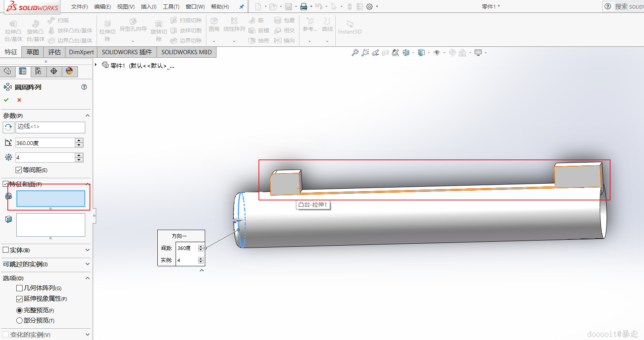
Task: Open the DimXpertManager crosshair tab
Action: pyautogui.click(x=54, y=71)
